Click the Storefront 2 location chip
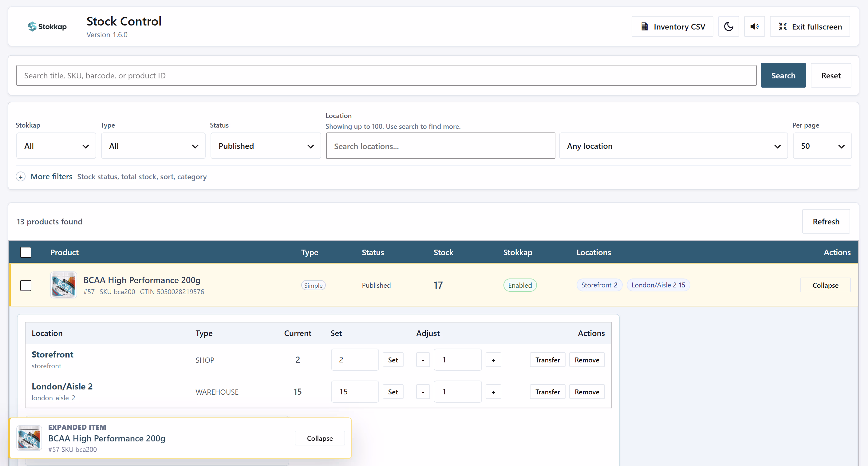 (x=599, y=285)
